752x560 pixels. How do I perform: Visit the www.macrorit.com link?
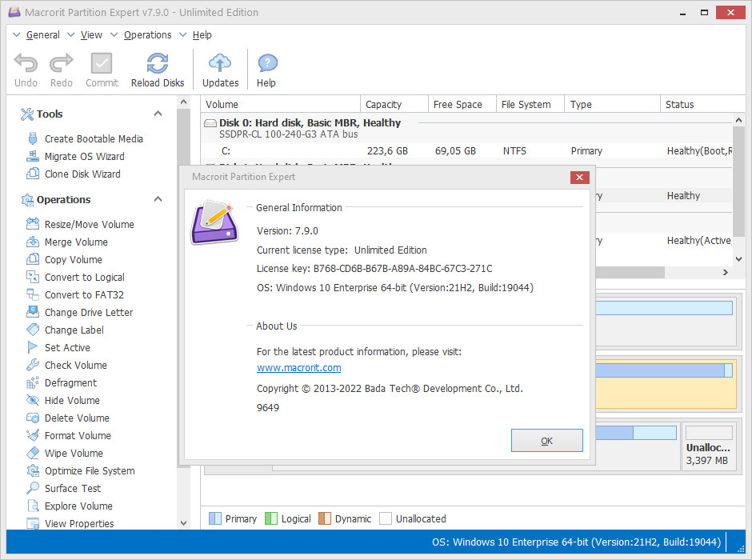coord(298,368)
